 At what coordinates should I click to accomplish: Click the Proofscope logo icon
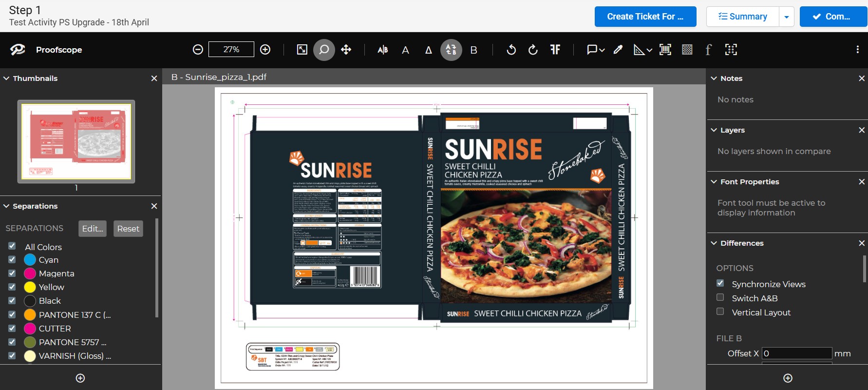tap(18, 50)
